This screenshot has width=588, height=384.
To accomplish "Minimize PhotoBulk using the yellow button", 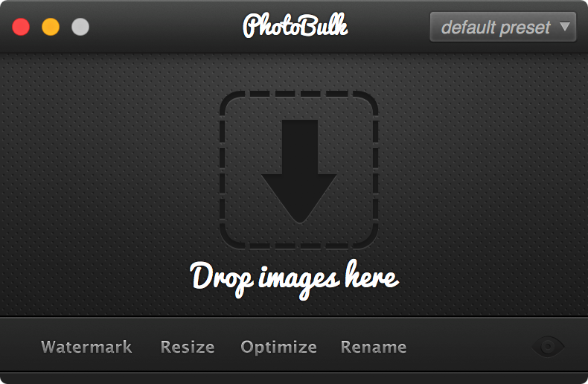I will 51,27.
